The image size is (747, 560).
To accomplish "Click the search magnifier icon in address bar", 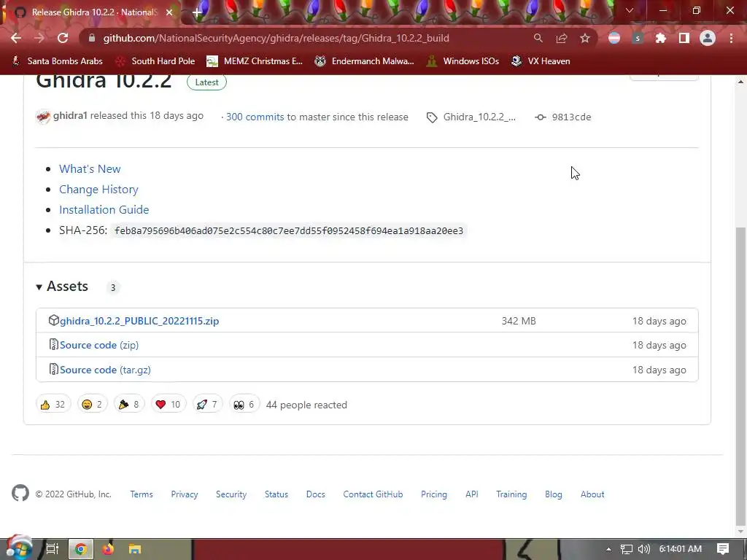I will 538,38.
